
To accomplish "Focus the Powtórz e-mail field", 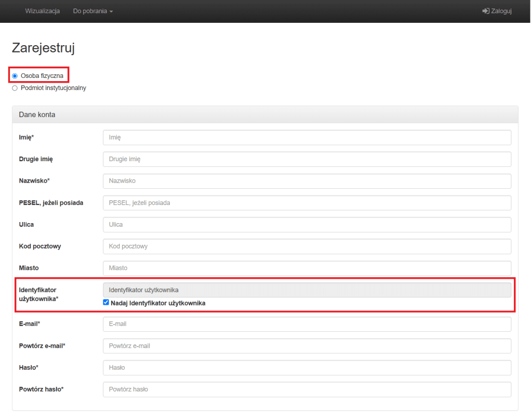I will [x=307, y=346].
